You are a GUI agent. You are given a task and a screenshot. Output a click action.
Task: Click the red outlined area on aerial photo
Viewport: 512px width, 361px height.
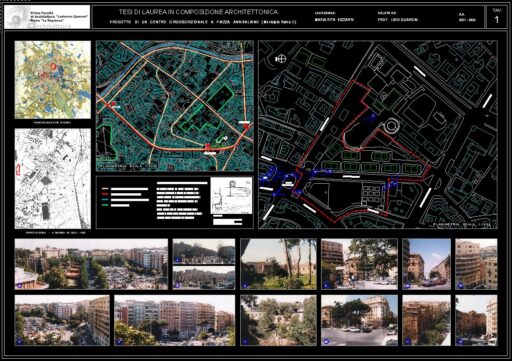pyautogui.click(x=18, y=170)
